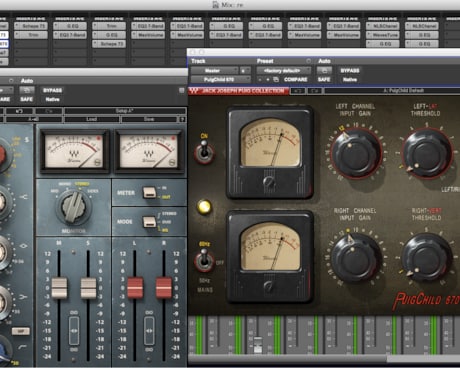
Task: Open the 'Setup A*' menu in Scheps 73
Action: pyautogui.click(x=125, y=111)
